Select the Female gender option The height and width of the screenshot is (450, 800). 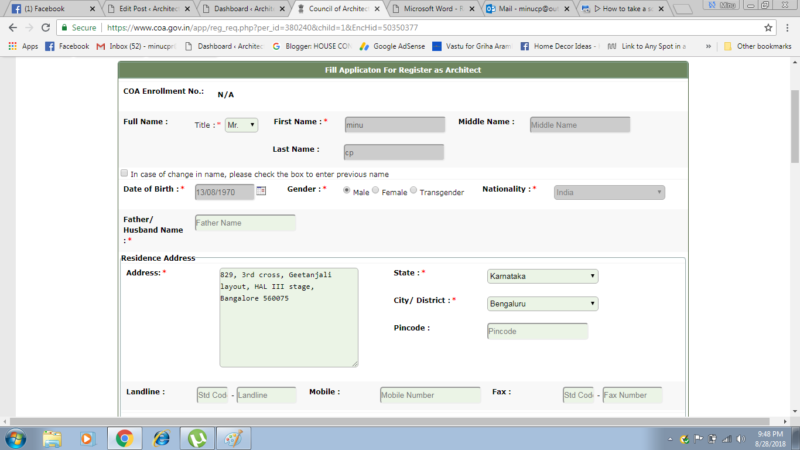click(x=376, y=190)
